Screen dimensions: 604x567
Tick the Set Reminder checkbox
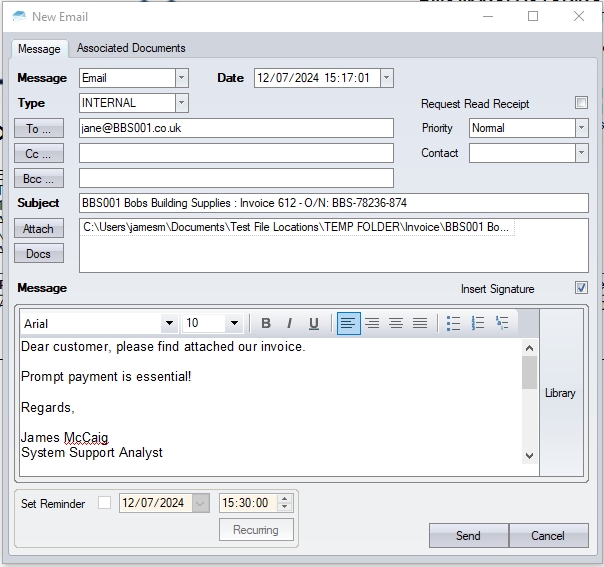[x=104, y=503]
